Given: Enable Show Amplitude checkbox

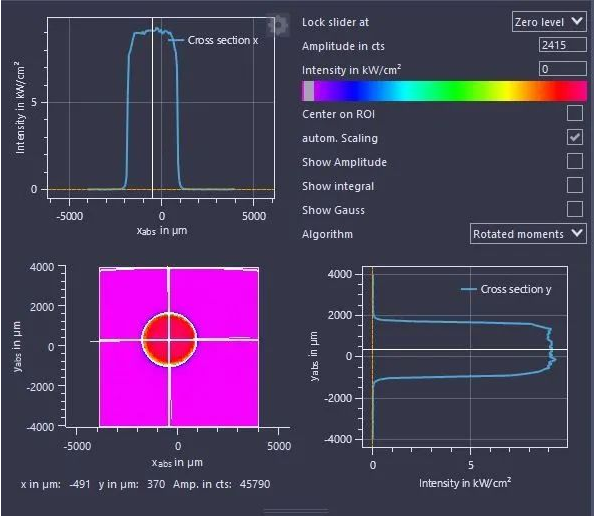Looking at the screenshot, I should pos(575,161).
